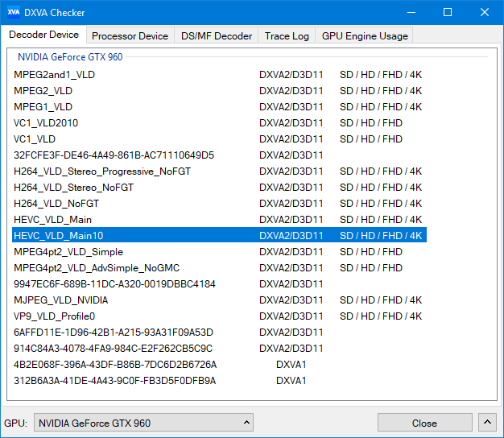Select the Decoder Device tab
Viewport: 504px width, 438px height.
tap(44, 35)
